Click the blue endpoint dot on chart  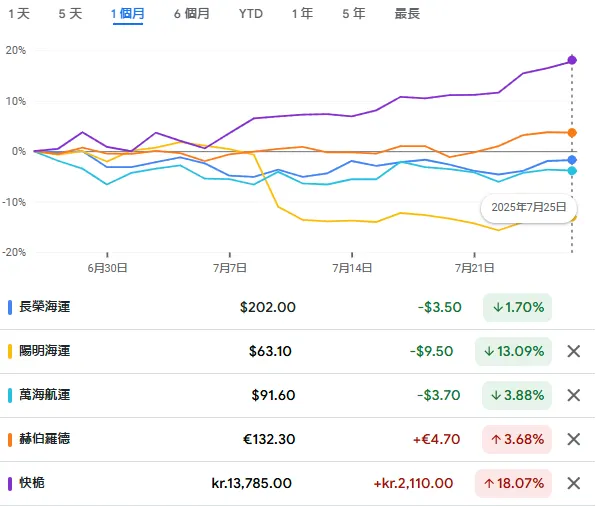pyautogui.click(x=572, y=160)
